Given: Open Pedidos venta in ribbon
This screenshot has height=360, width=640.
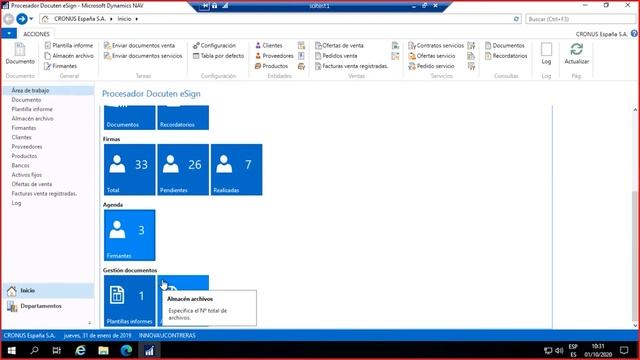Looking at the screenshot, I should (x=336, y=56).
